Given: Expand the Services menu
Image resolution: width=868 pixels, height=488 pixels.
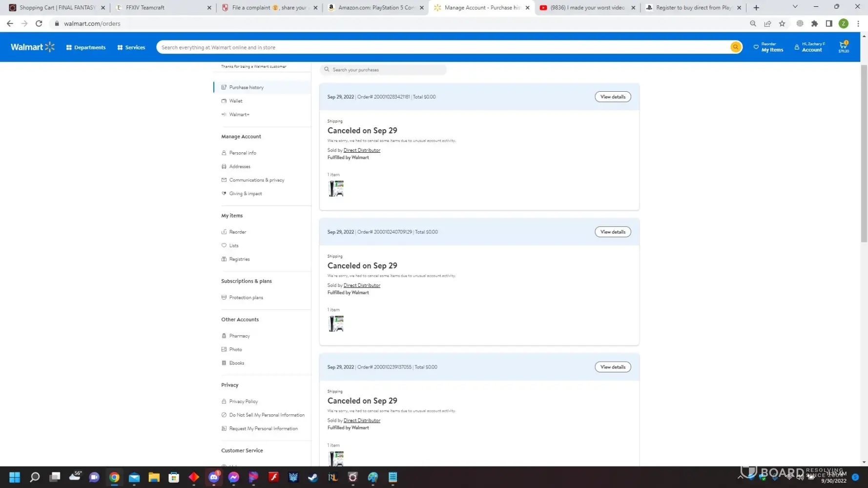Looking at the screenshot, I should pos(131,47).
